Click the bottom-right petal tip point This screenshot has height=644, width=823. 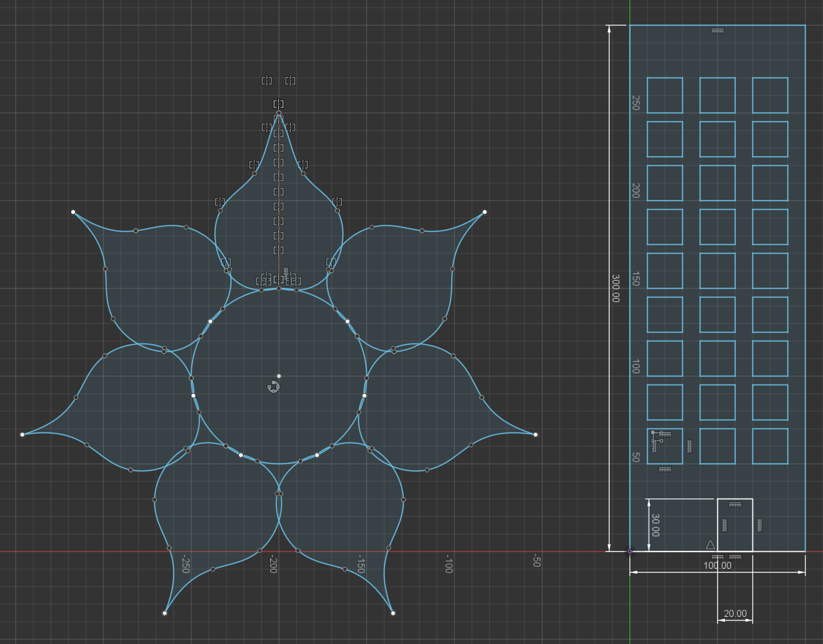click(x=393, y=613)
